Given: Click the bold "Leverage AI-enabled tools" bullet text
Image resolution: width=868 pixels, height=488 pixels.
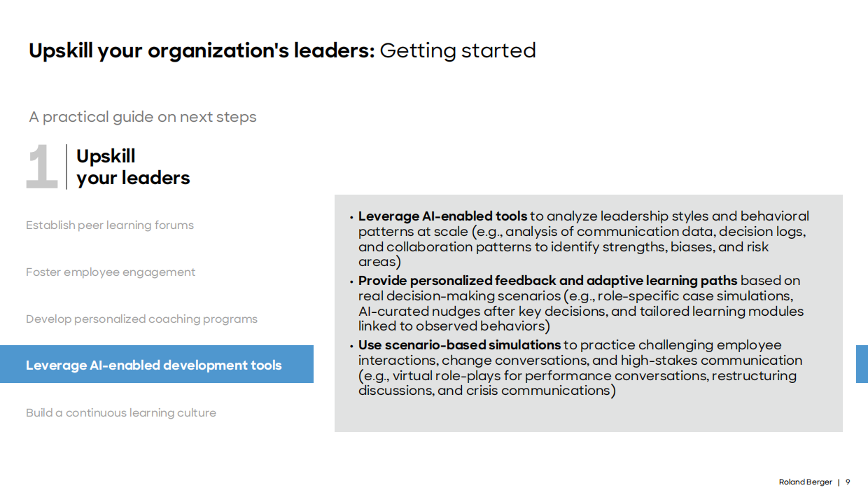Looking at the screenshot, I should [442, 216].
